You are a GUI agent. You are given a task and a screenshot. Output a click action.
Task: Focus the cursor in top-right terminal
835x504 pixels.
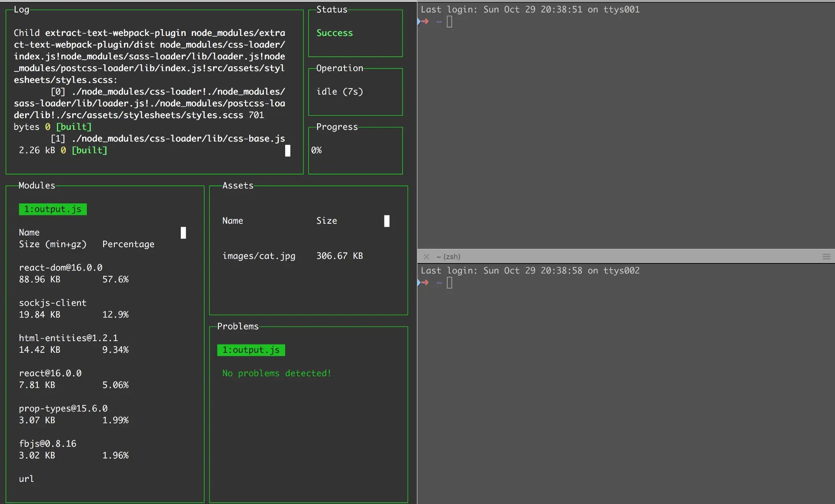tap(449, 22)
